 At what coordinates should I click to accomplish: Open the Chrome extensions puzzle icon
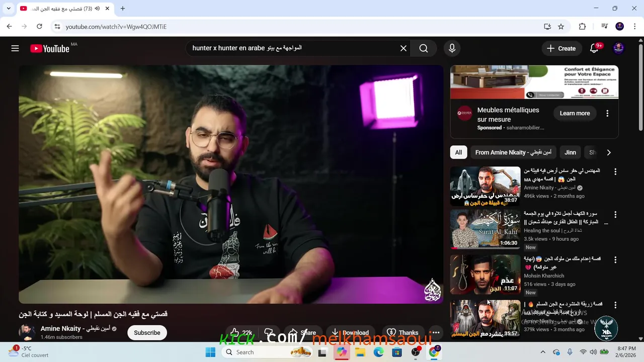(583, 26)
